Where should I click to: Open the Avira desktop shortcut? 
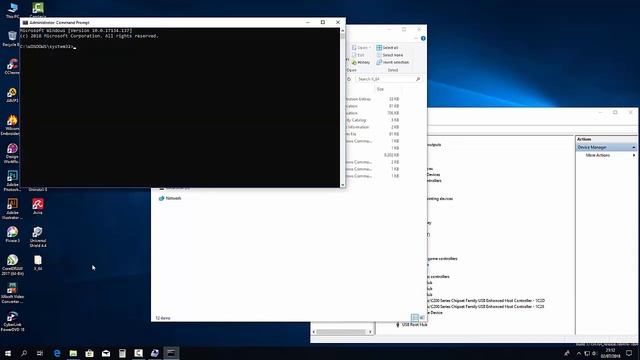tap(38, 207)
